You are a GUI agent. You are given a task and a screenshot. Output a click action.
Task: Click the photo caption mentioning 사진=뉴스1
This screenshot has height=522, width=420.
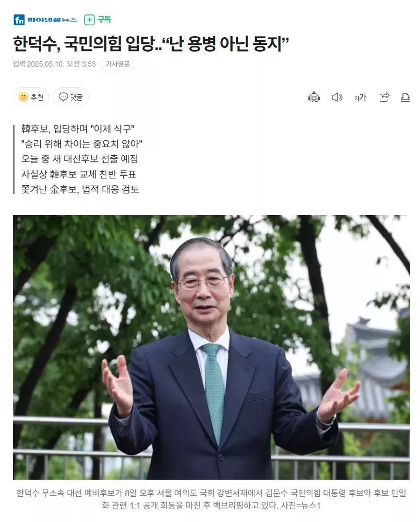(212, 499)
